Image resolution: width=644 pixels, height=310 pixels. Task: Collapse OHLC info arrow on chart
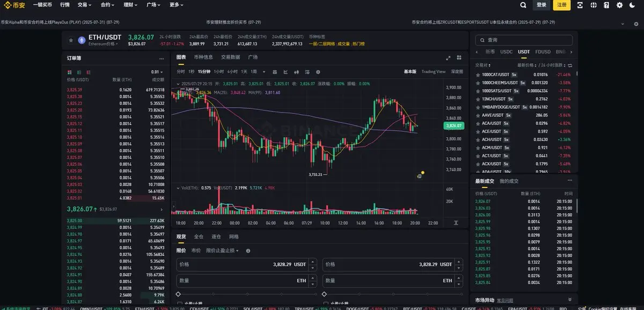pos(178,84)
